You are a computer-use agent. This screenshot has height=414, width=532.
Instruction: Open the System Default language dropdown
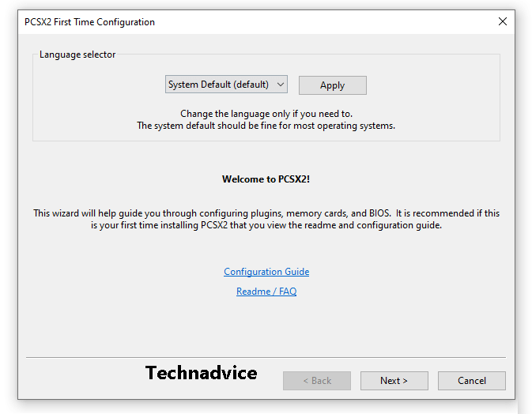pos(226,85)
